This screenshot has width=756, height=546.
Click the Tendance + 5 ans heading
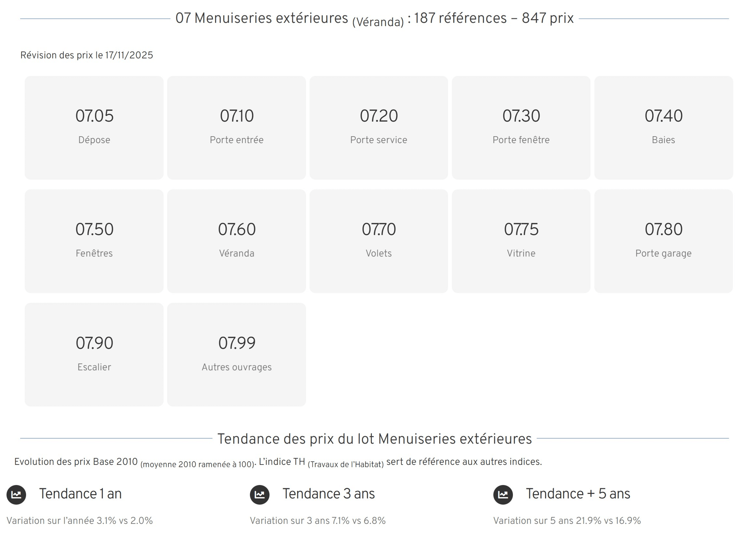(578, 494)
